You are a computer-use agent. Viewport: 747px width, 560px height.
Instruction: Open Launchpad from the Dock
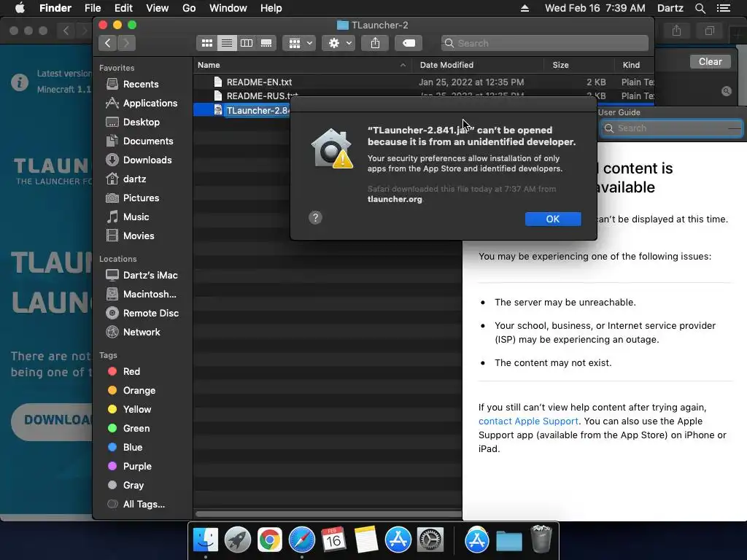point(238,540)
